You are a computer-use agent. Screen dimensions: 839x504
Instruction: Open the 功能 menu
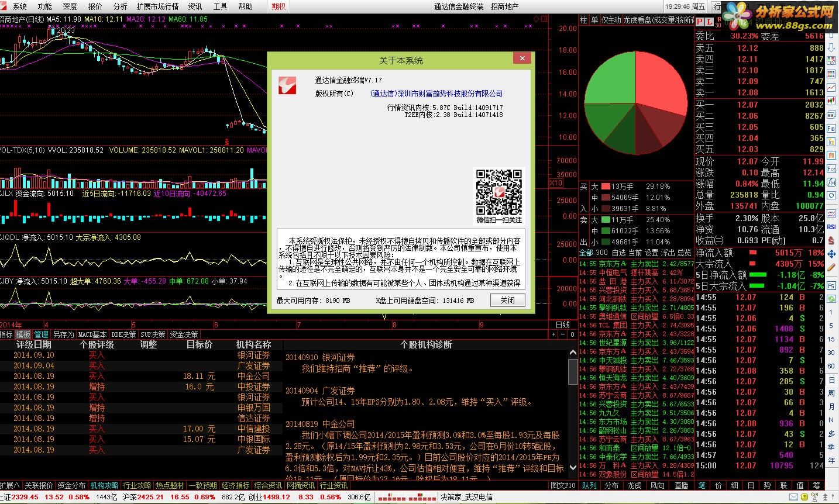pos(45,6)
